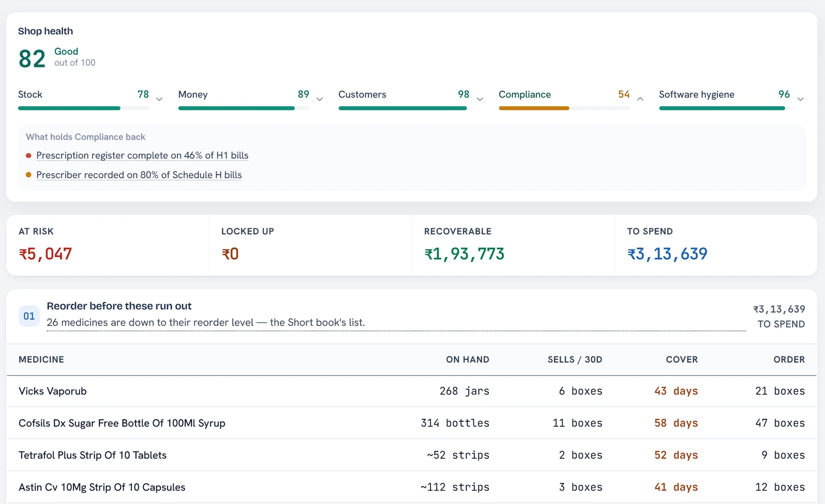This screenshot has height=504, width=825.
Task: Click the ₹3,13,639 amount in Reorder header
Action: coord(779,309)
